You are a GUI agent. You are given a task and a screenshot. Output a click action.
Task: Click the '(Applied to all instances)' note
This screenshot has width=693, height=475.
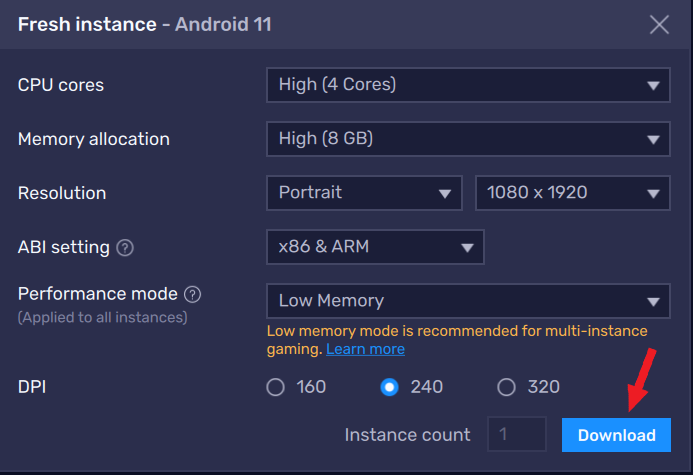click(103, 317)
